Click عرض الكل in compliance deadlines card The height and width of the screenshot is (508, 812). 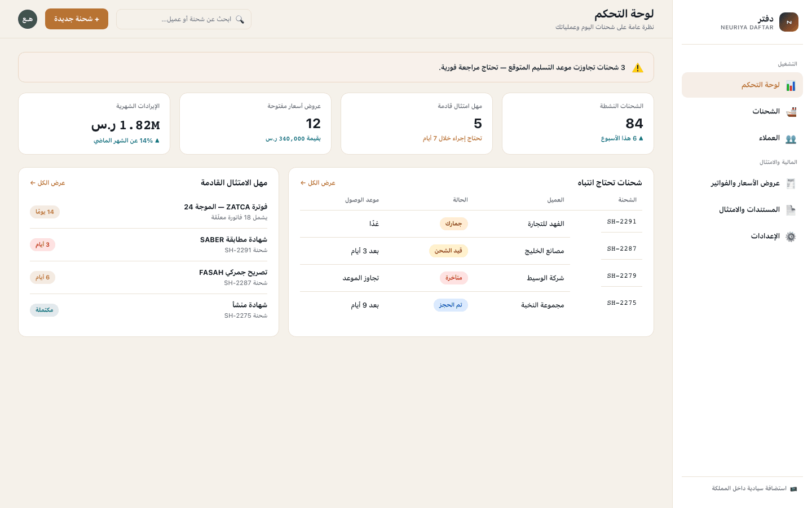point(48,183)
